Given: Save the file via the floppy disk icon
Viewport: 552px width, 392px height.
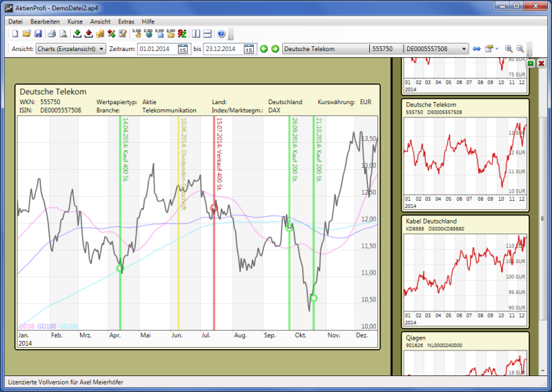Looking at the screenshot, I should click(38, 33).
